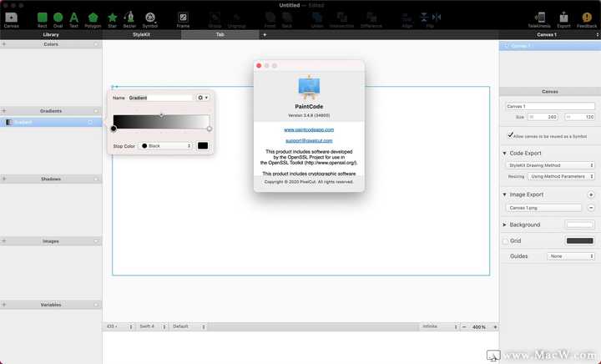This screenshot has height=364, width=601.
Task: Select the Bezier pen tool
Action: pyautogui.click(x=129, y=20)
